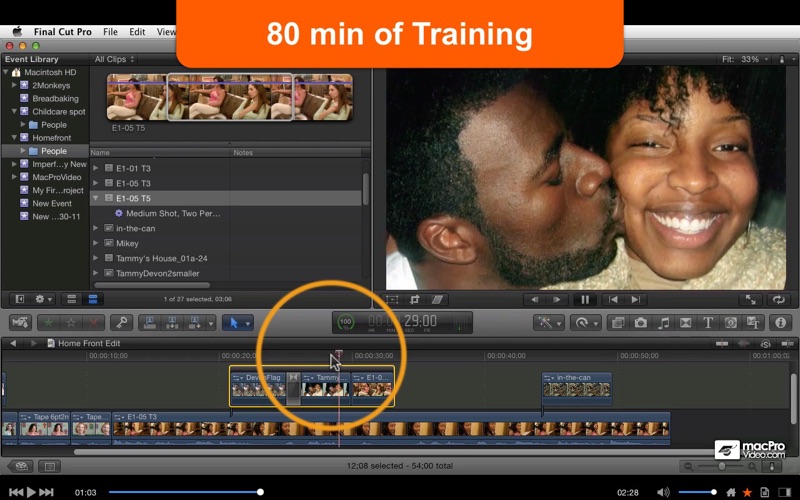800x500 pixels.
Task: Open the Photos Browser camera icon
Action: [x=640, y=322]
